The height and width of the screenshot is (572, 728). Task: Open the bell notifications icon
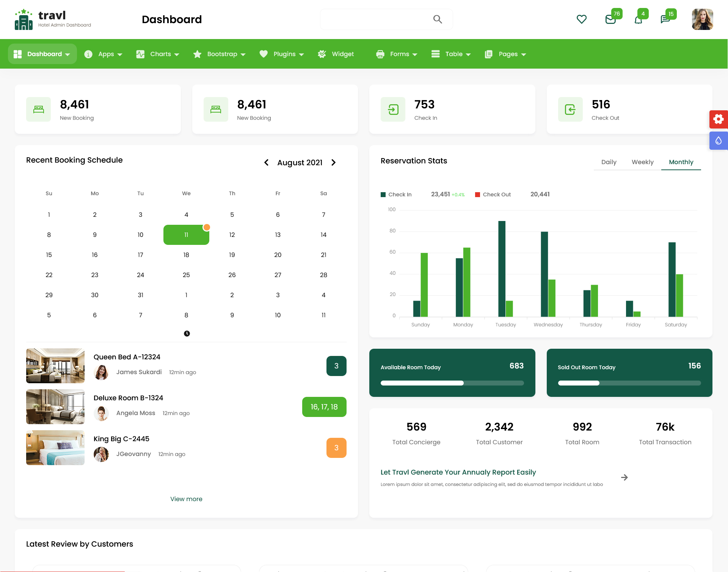coord(639,20)
